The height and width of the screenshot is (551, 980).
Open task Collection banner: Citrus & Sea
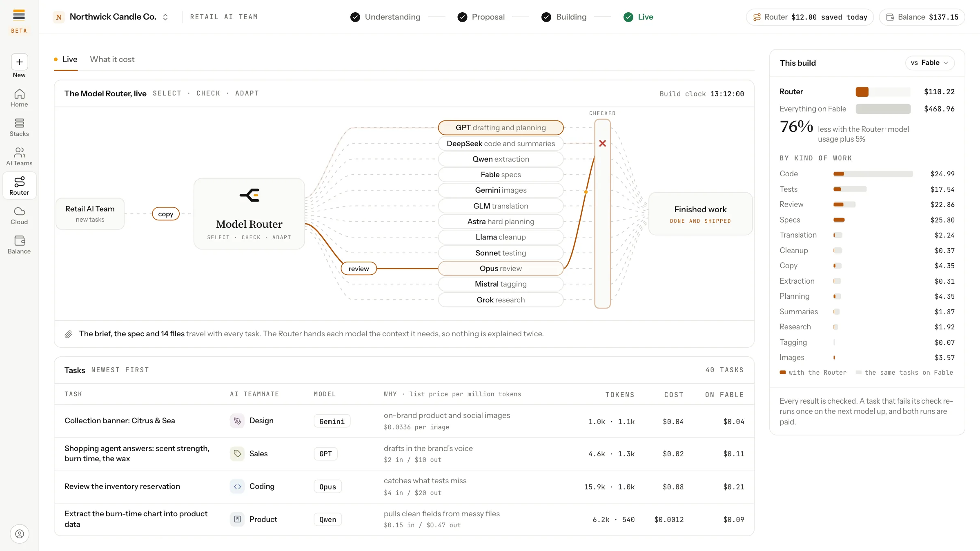(x=120, y=421)
